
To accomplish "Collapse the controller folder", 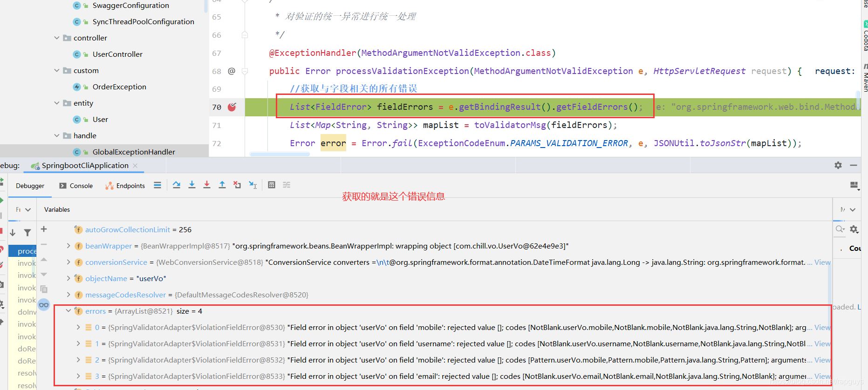I will tap(57, 38).
